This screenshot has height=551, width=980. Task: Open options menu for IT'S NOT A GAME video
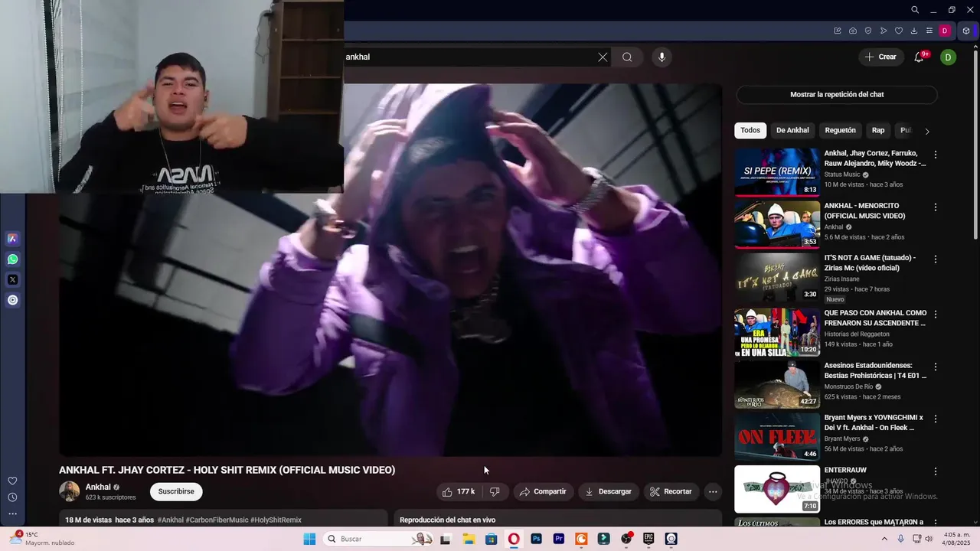click(935, 259)
